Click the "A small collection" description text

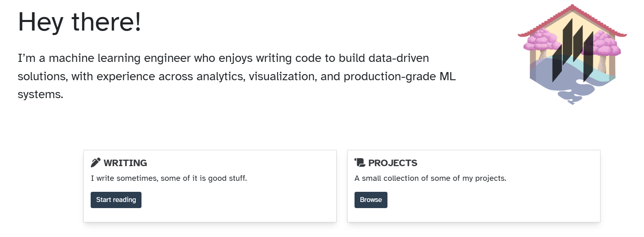tap(430, 178)
